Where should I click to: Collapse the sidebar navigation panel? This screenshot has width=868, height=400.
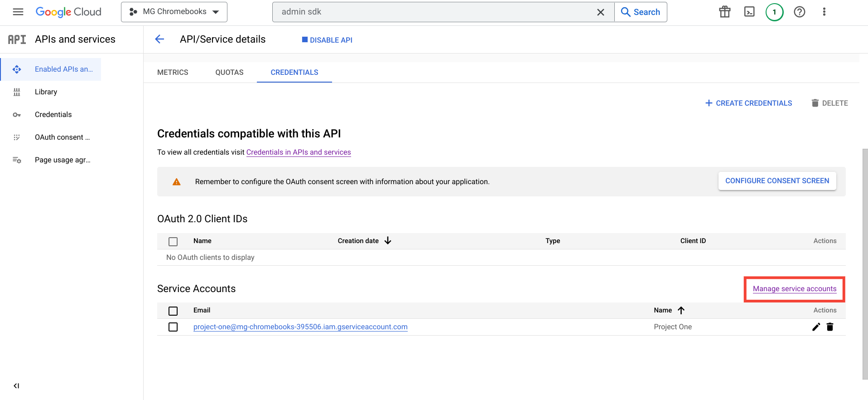[16, 386]
